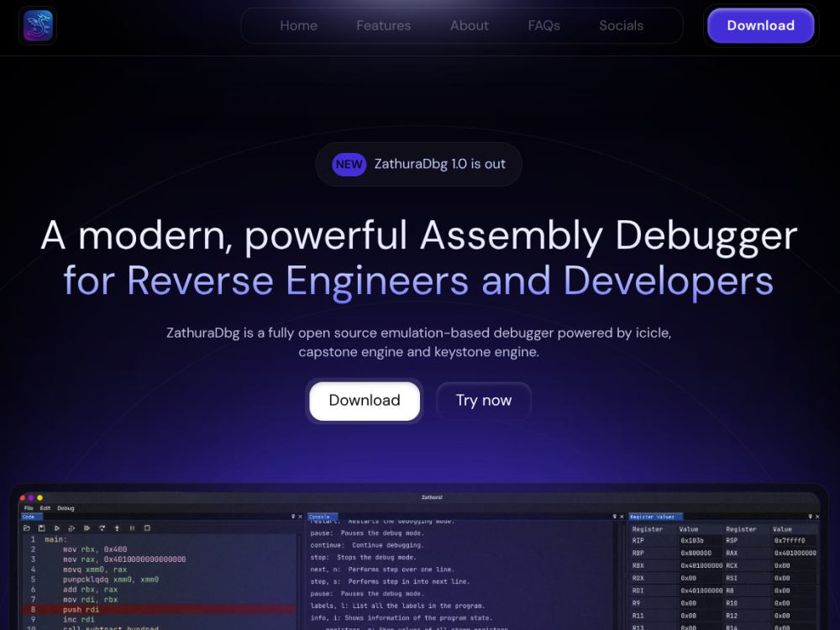Click the run (play) icon in debugger toolbar
The width and height of the screenshot is (840, 630).
pos(57,528)
